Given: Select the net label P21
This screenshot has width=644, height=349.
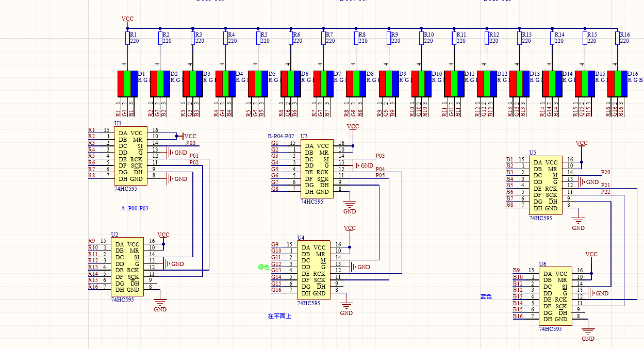Looking at the screenshot, I should pyautogui.click(x=606, y=185).
